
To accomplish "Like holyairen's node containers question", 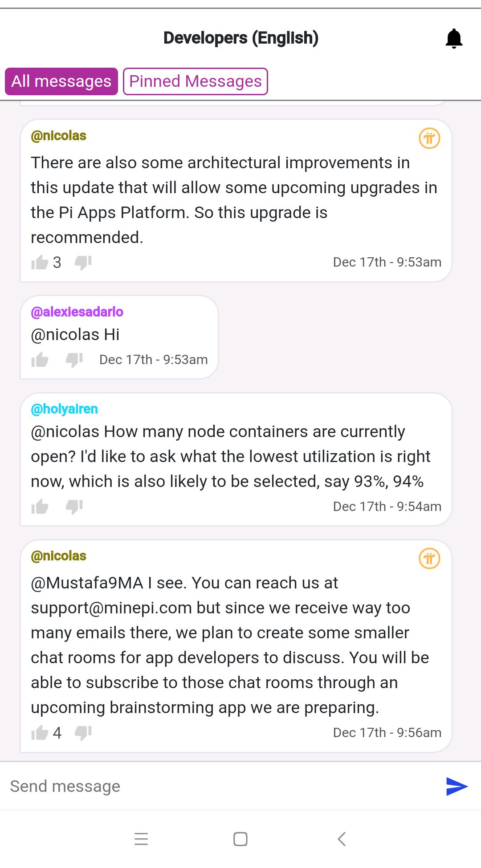I will 40,507.
